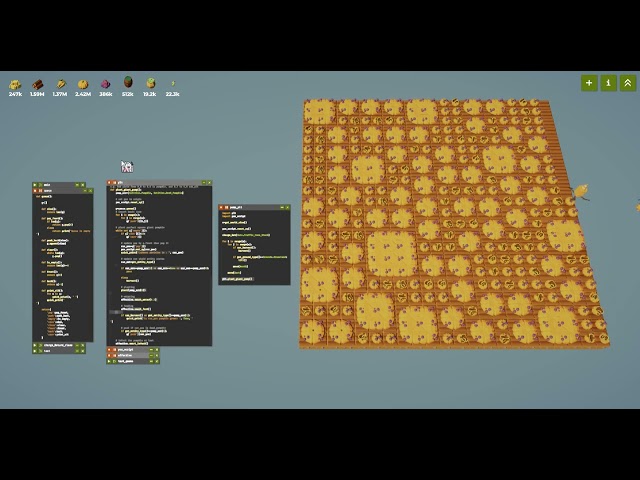
Task: Click the carrot resource icon showing 1.37M
Action: point(61,84)
